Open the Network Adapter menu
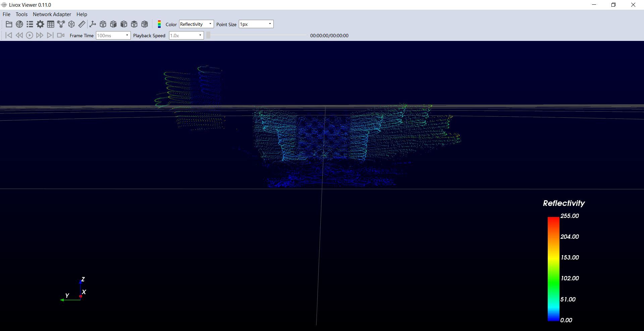The image size is (644, 331). pyautogui.click(x=52, y=14)
